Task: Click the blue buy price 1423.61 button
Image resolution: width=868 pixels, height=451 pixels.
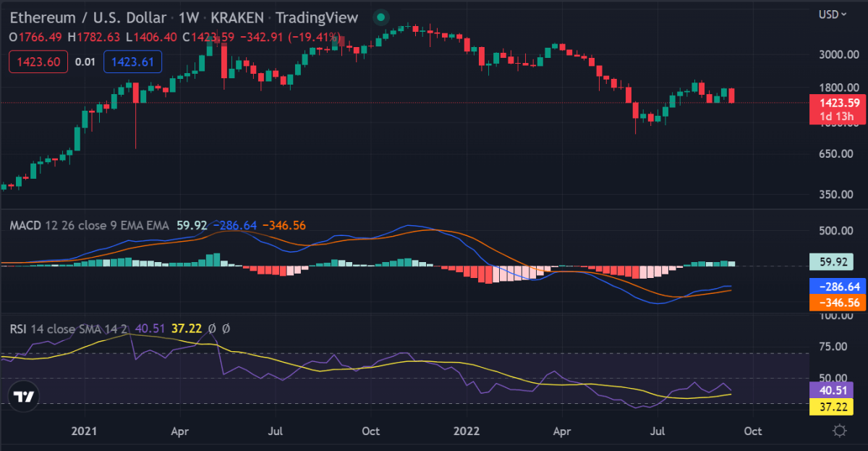Action: 133,62
